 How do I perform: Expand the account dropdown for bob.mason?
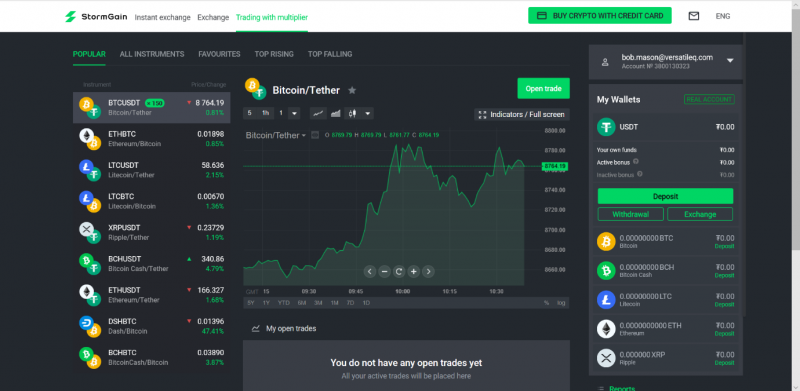730,60
